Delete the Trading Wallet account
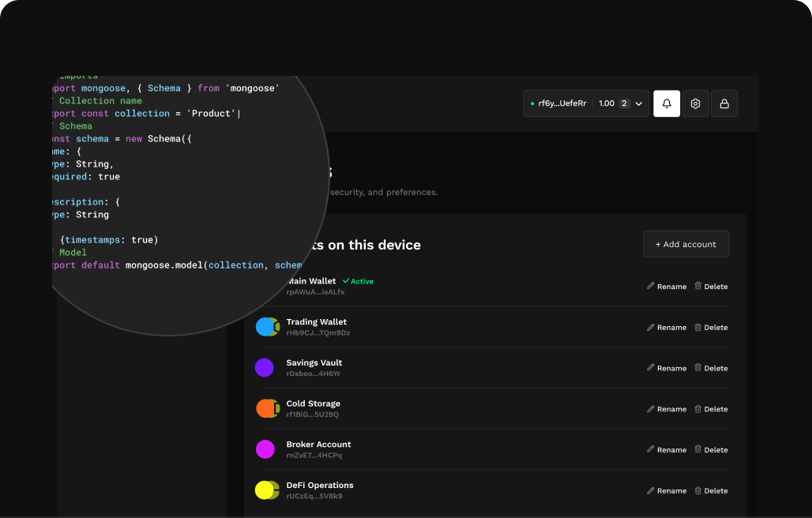Viewport: 812px width, 518px height. click(x=711, y=327)
